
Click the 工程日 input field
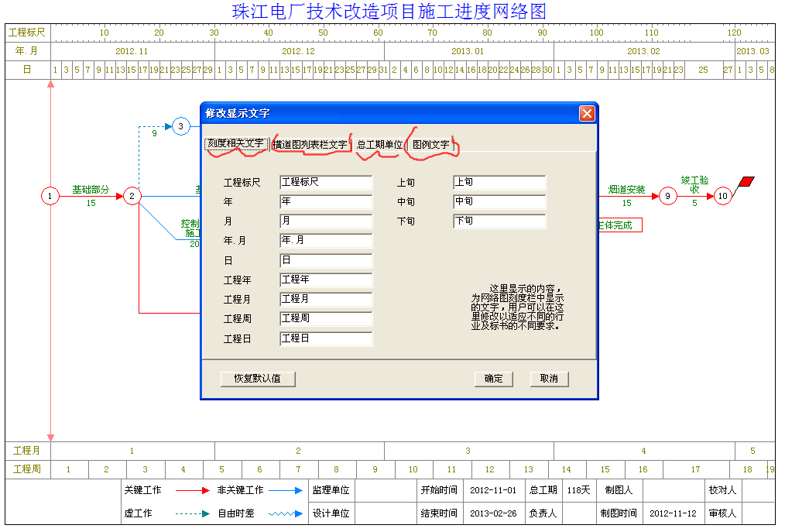click(x=326, y=339)
